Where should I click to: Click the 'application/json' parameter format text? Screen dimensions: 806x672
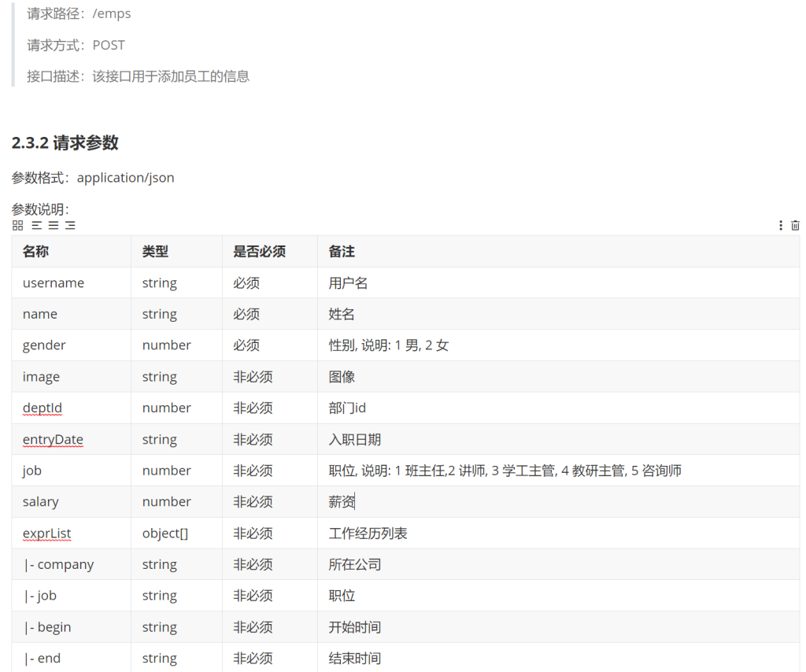(x=125, y=178)
